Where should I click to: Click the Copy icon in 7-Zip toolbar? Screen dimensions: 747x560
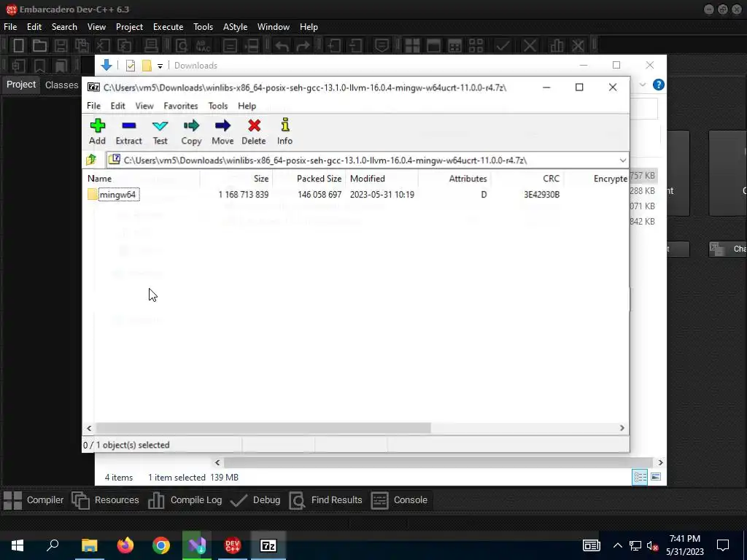pyautogui.click(x=191, y=132)
